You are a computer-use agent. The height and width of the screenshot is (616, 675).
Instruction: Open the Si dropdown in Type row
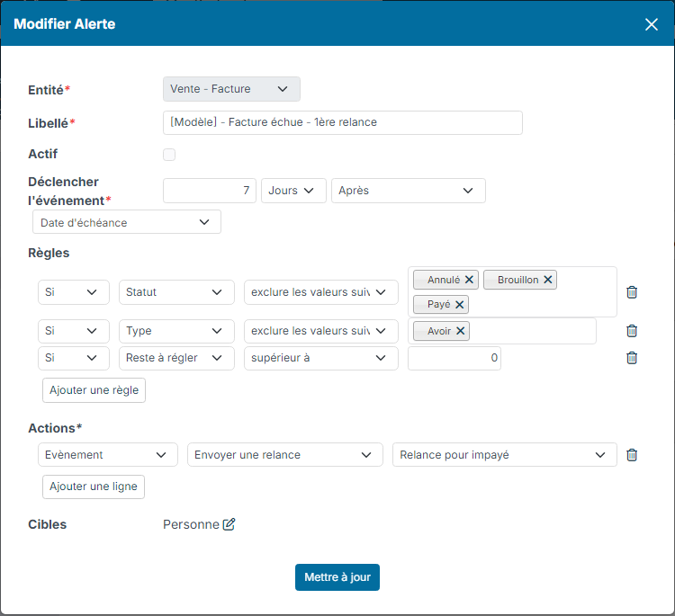click(74, 331)
